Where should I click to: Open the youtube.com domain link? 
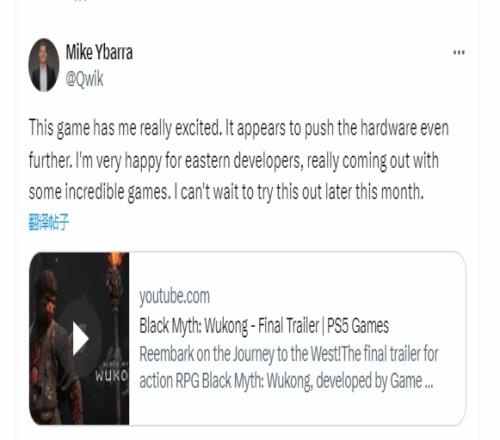coord(174,296)
